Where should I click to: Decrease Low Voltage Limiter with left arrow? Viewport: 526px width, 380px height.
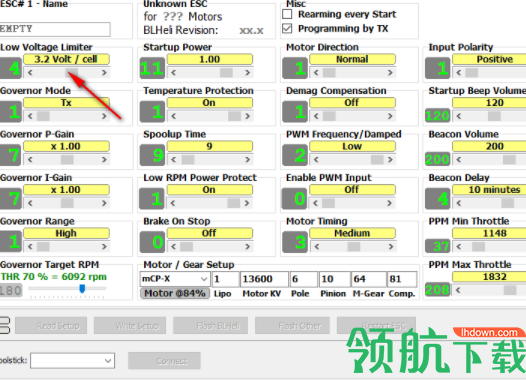(x=30, y=72)
